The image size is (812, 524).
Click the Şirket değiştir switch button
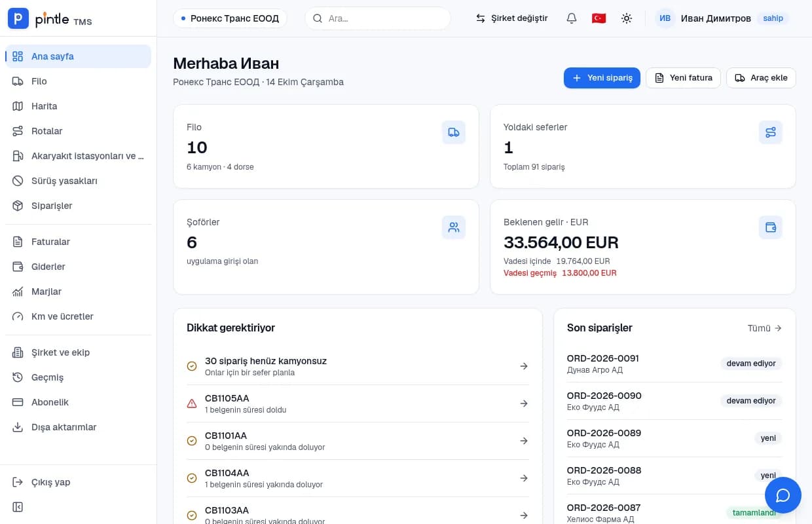click(x=512, y=18)
